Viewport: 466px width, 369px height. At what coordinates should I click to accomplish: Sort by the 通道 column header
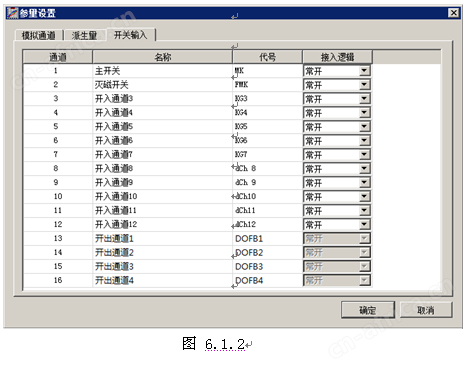click(58, 57)
